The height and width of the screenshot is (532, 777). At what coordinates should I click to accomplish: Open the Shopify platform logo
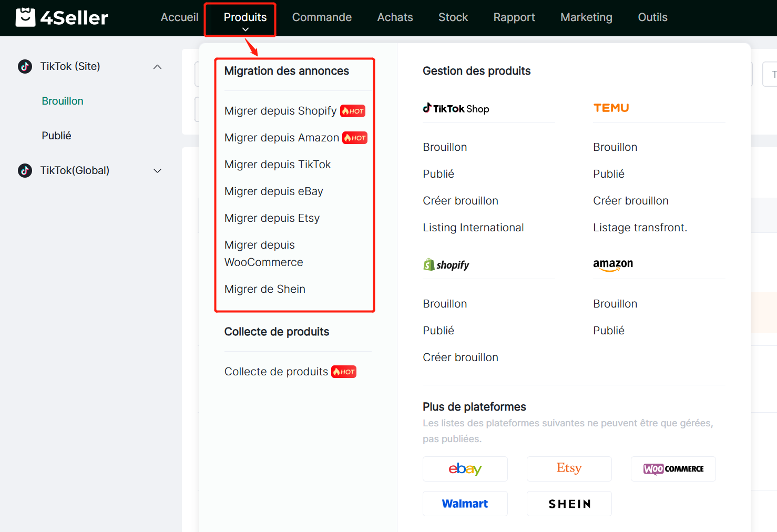coord(446,264)
